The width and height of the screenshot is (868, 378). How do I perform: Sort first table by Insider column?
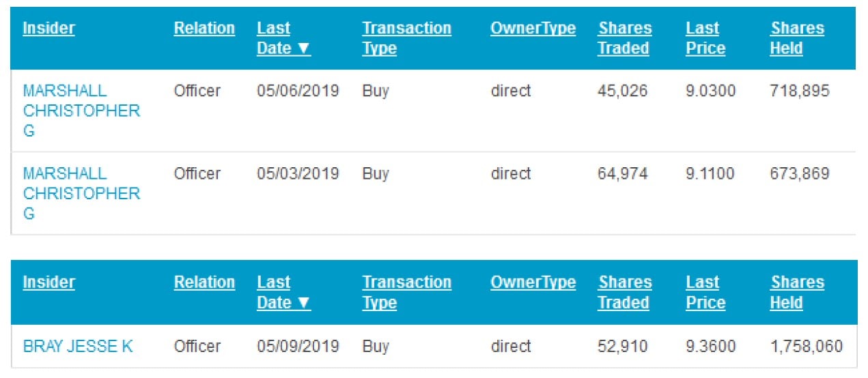(x=48, y=29)
